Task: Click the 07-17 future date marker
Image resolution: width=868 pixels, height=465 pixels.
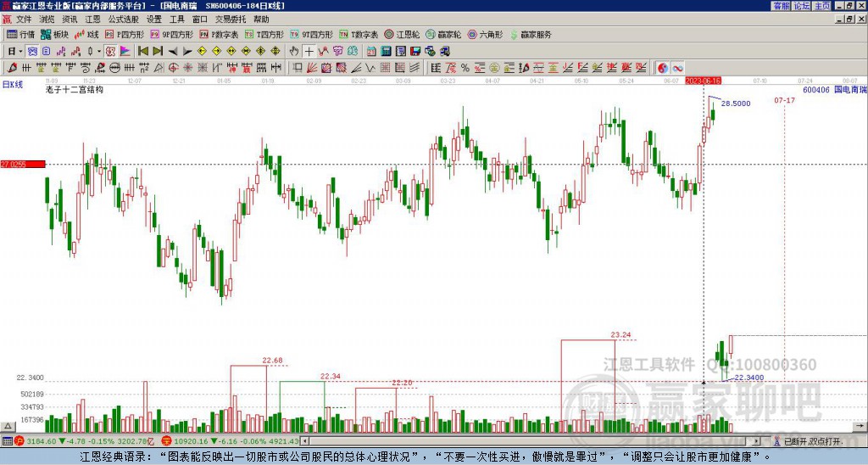Action: pyautogui.click(x=784, y=100)
